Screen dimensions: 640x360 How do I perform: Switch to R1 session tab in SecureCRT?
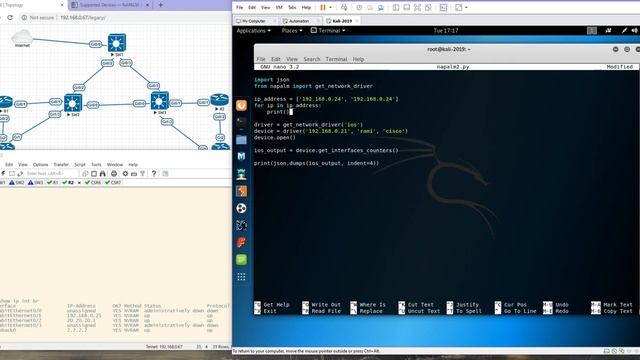pyautogui.click(x=53, y=182)
